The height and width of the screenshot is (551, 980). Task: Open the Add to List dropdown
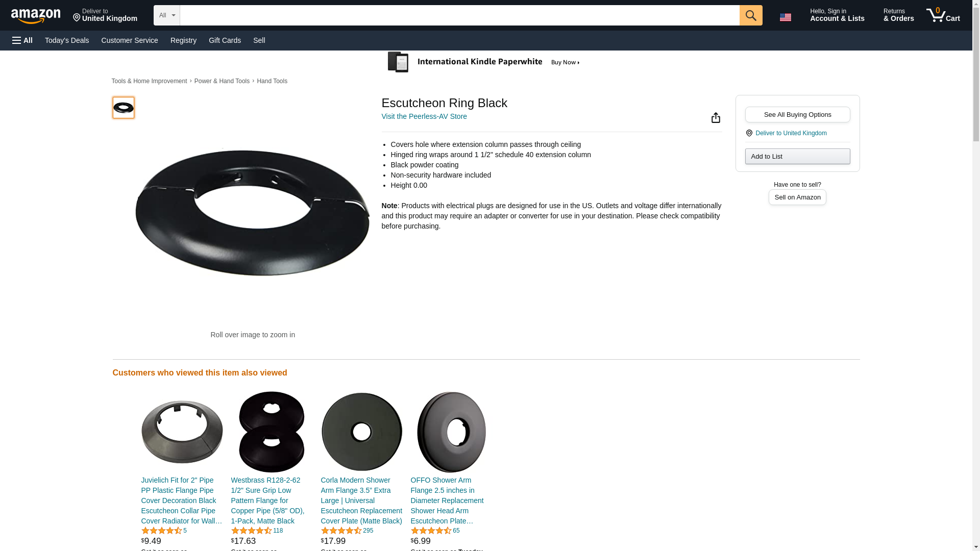[x=797, y=156]
